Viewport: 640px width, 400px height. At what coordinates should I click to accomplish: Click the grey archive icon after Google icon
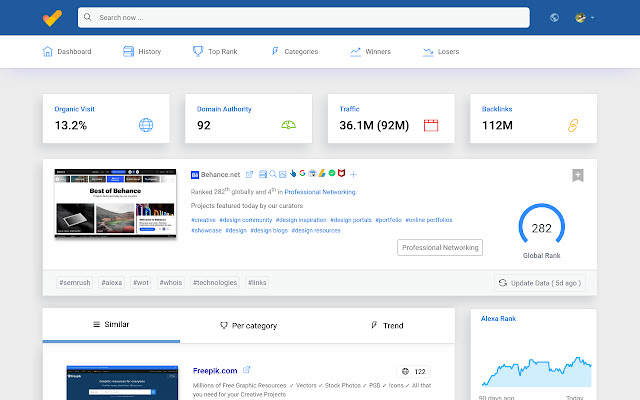coord(312,173)
